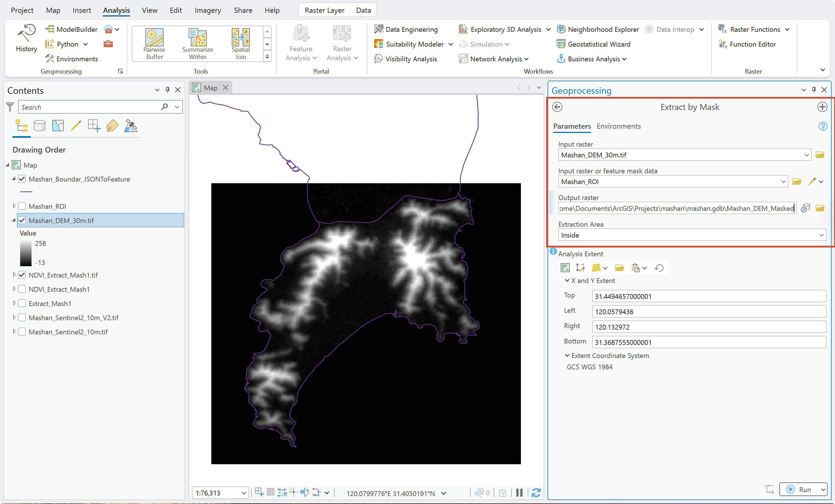This screenshot has height=504, width=835.
Task: Expand the map scale dropdown
Action: [x=244, y=493]
